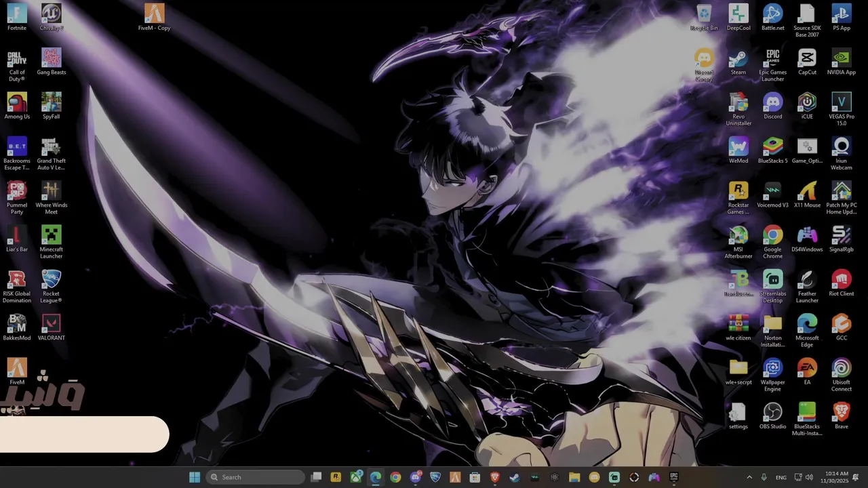Screen dimensions: 868x488
Task: Select the X11 Mouse desktop icon
Action: click(x=807, y=195)
